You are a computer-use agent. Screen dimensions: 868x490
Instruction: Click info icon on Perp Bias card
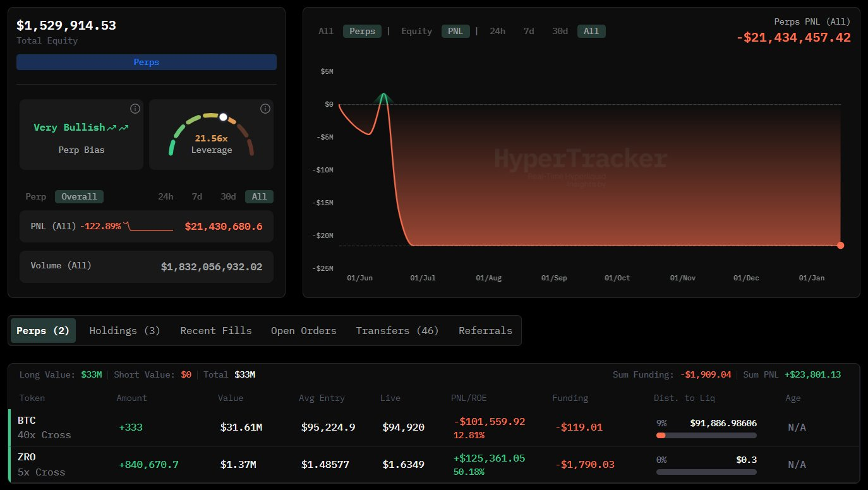(x=135, y=109)
